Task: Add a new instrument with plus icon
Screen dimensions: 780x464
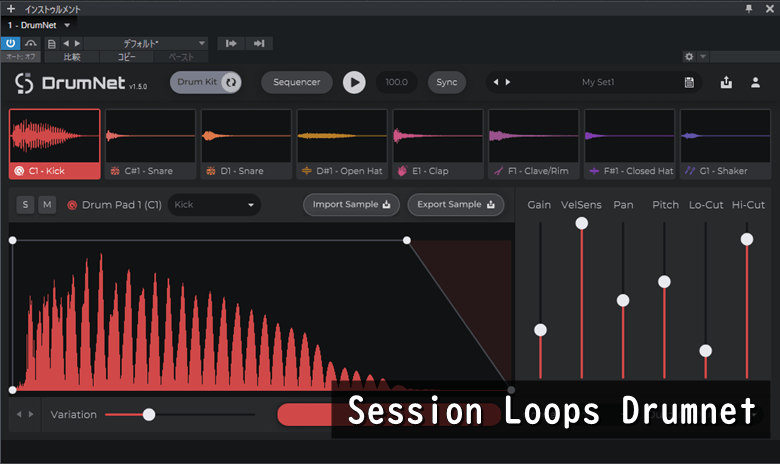Action: [11, 8]
